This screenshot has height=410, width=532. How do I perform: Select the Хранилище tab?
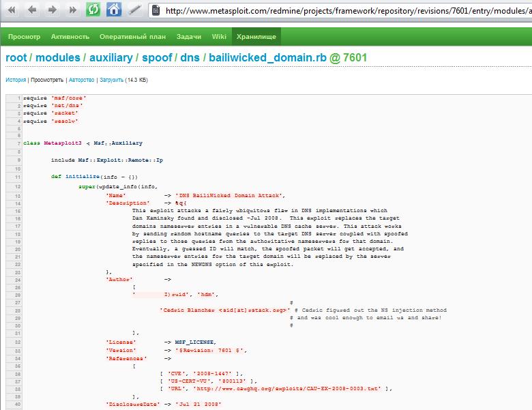[x=256, y=37]
